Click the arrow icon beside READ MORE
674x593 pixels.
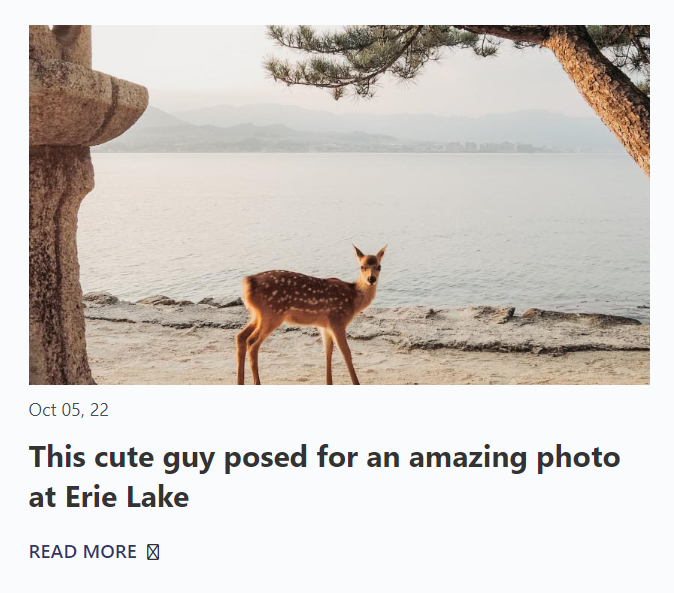click(x=153, y=552)
